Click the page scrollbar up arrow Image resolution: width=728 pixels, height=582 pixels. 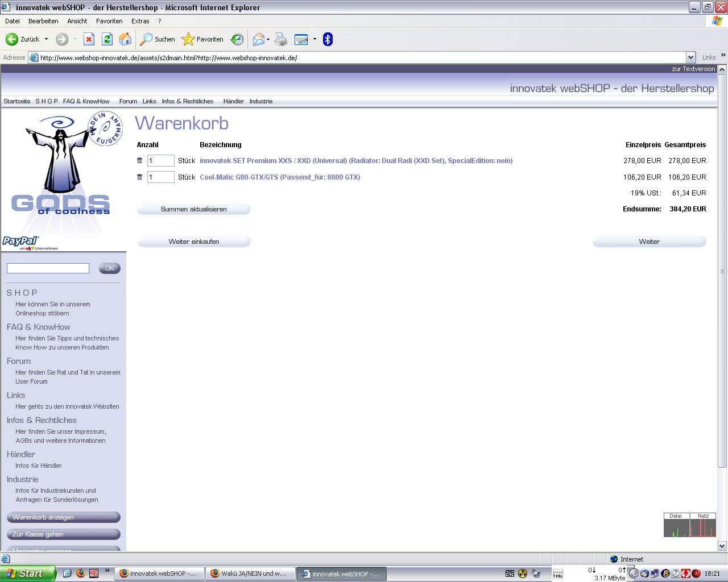722,69
